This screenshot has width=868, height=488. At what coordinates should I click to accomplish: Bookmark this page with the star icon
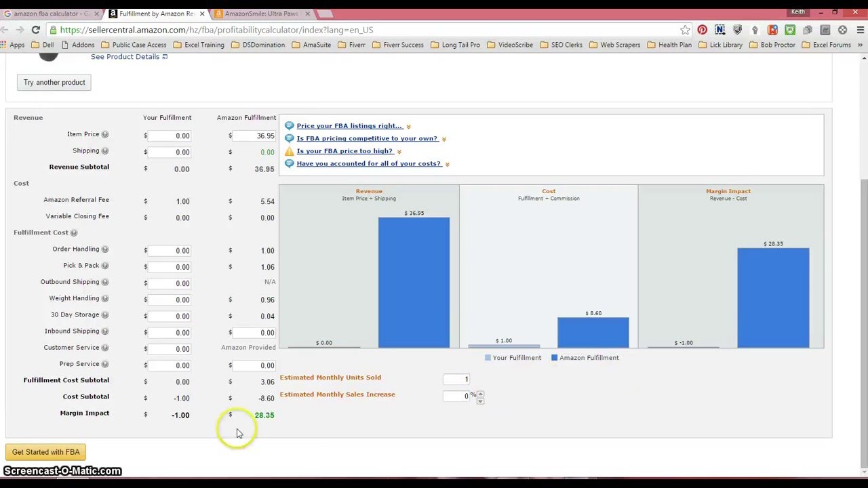coord(685,30)
